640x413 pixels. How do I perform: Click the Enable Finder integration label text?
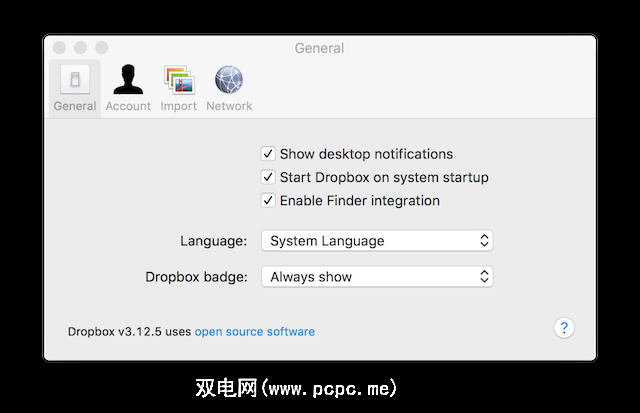point(359,200)
